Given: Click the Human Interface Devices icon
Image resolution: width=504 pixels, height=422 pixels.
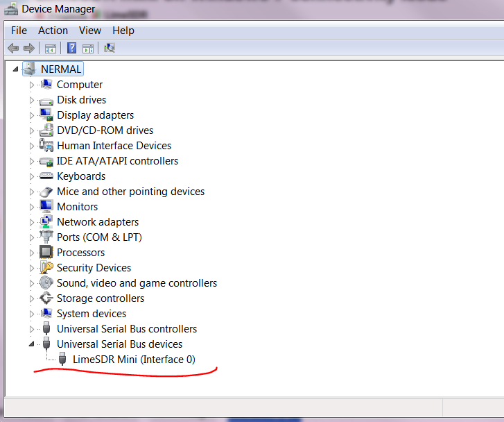Looking at the screenshot, I should coord(46,145).
